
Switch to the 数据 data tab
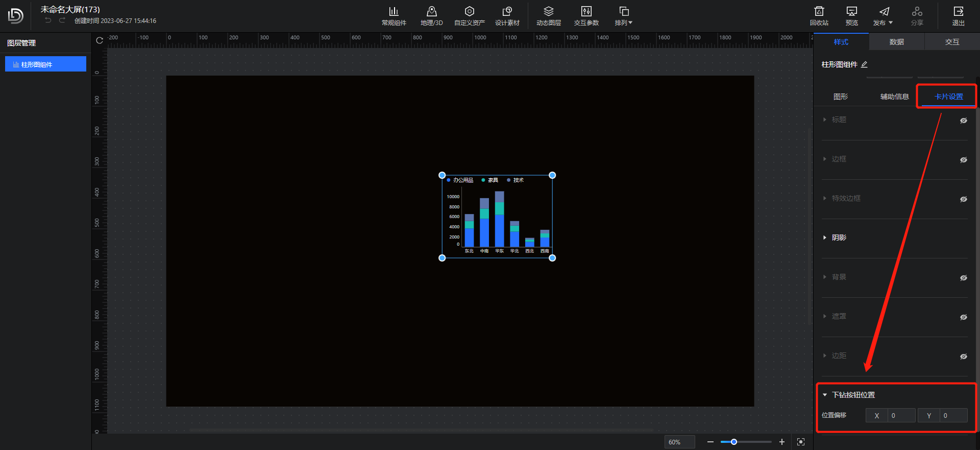pyautogui.click(x=896, y=42)
